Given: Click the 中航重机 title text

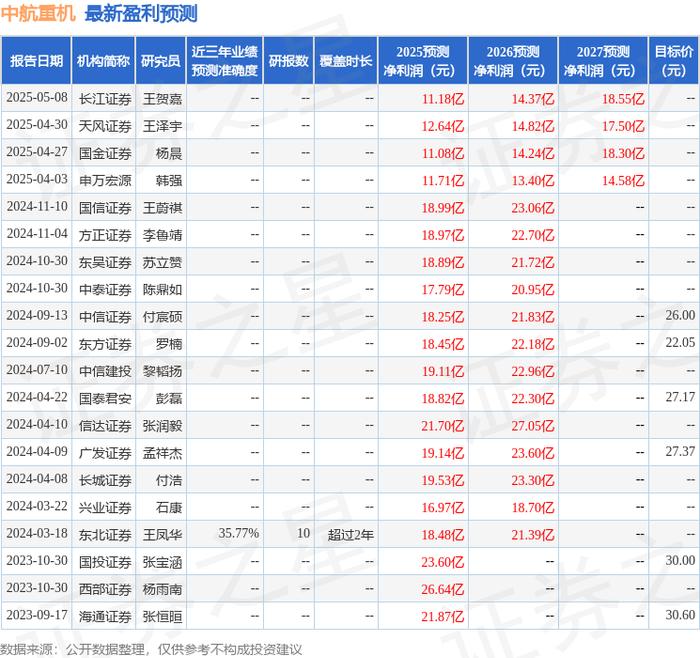Looking at the screenshot, I should [x=38, y=13].
